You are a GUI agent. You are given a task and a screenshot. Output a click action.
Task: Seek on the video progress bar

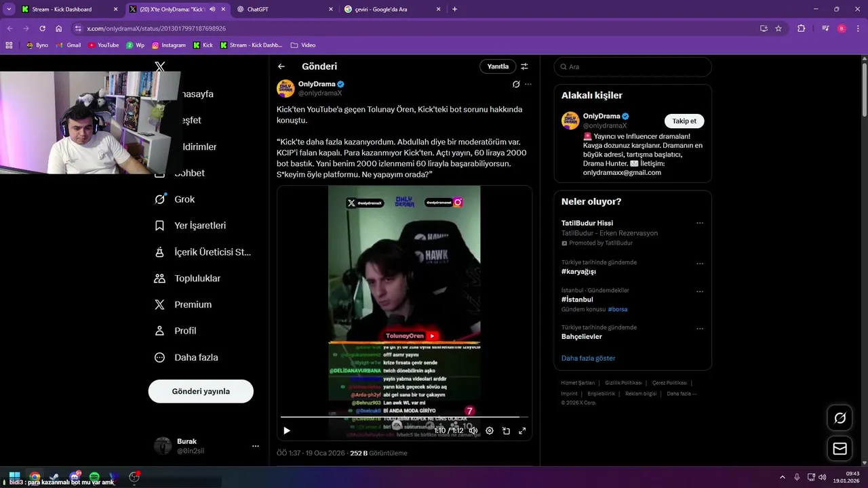(x=404, y=417)
